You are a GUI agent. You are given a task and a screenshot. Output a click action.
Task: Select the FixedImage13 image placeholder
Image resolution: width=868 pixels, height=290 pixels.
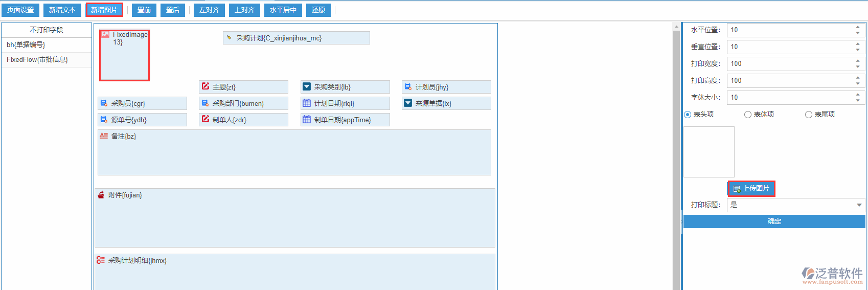point(125,55)
